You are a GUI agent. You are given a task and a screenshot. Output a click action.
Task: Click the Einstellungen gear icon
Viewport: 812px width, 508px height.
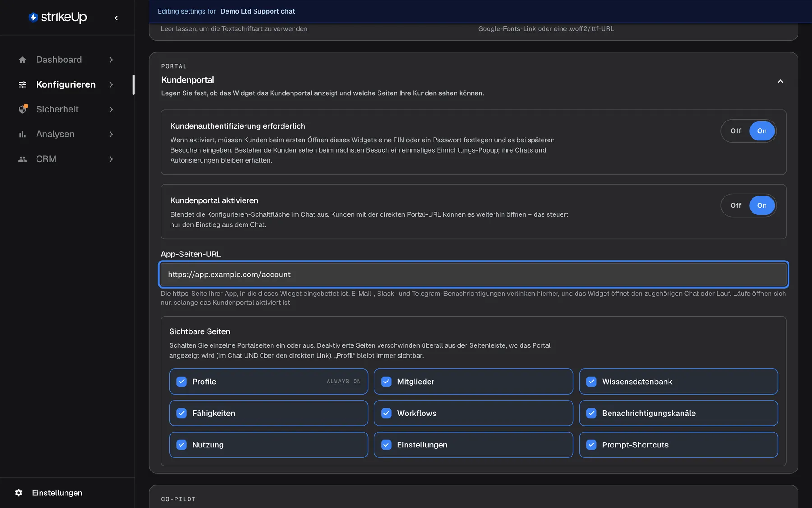(18, 493)
